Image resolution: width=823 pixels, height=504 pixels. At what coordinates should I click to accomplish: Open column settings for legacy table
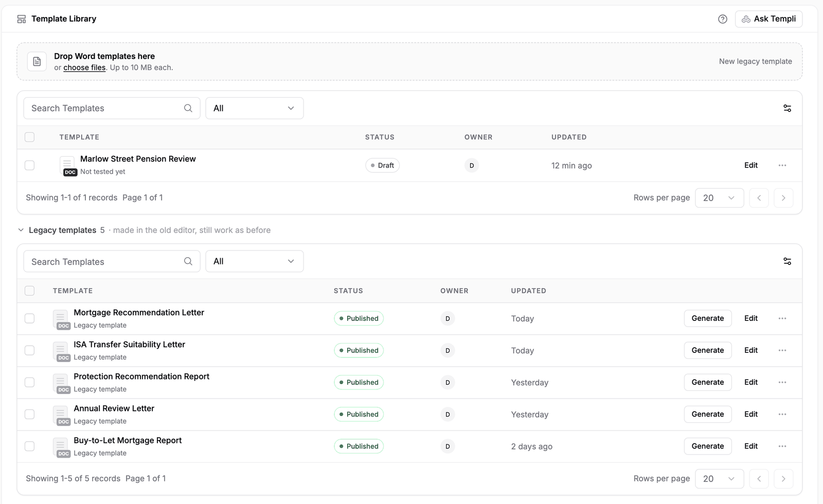(788, 261)
